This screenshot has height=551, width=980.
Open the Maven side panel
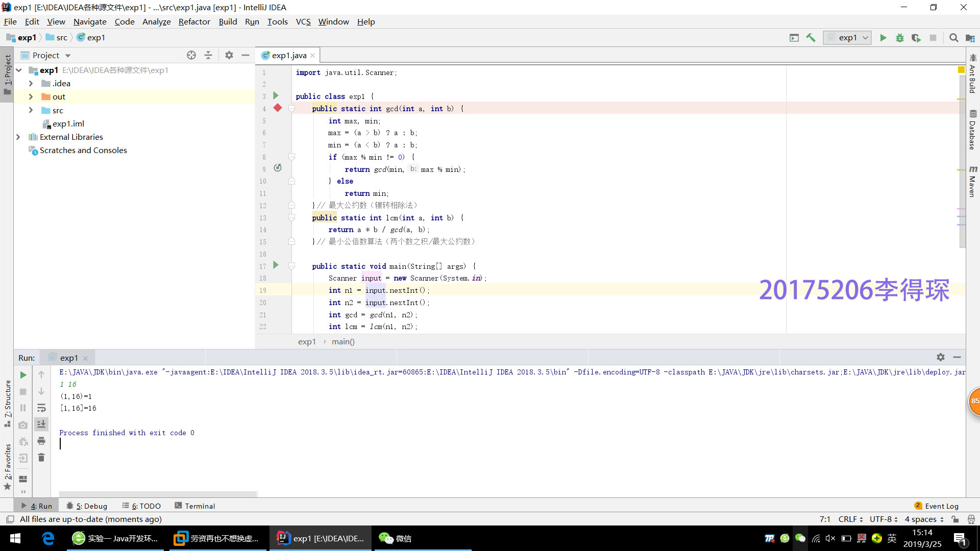click(973, 182)
